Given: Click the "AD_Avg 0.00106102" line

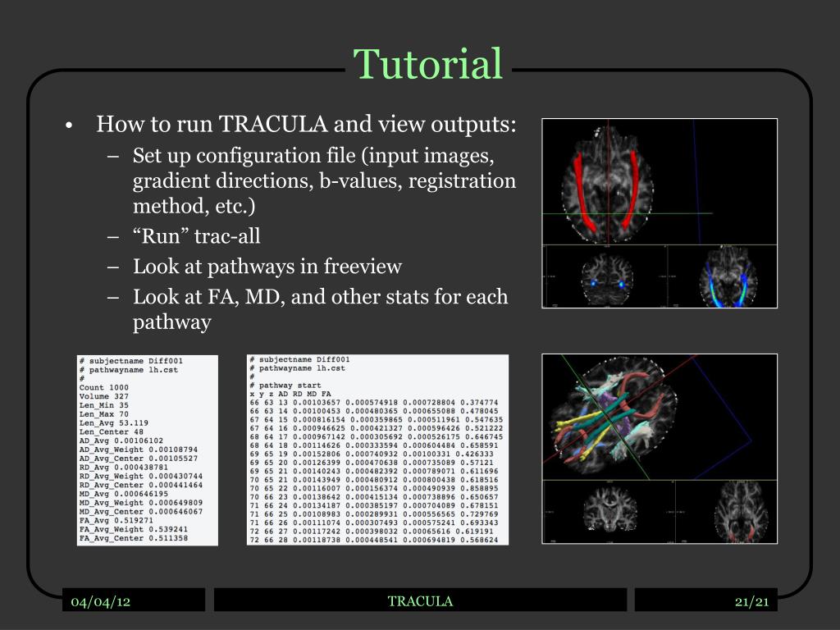Looking at the screenshot, I should (121, 441).
